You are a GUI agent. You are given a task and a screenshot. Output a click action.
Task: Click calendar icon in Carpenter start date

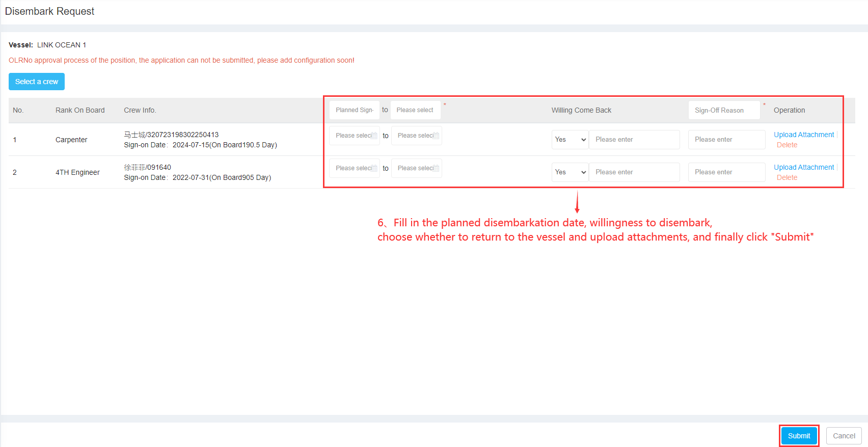374,136
